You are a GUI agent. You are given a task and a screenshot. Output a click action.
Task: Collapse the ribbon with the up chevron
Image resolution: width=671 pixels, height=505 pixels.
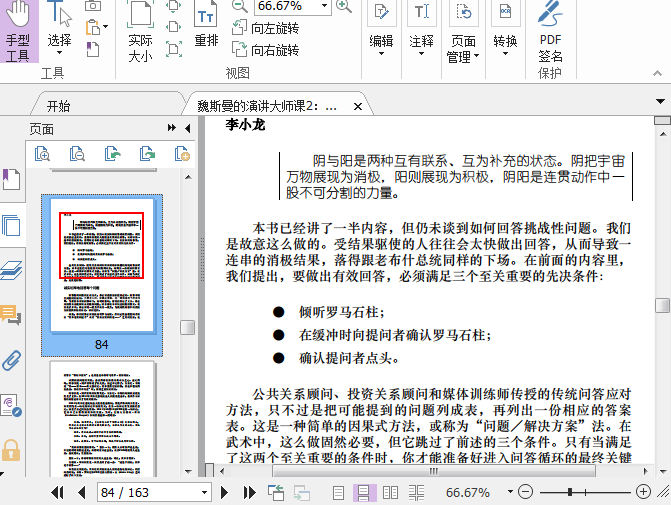tap(657, 73)
